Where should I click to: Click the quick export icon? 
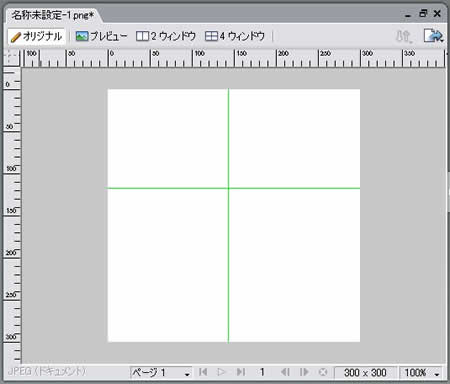pyautogui.click(x=433, y=36)
